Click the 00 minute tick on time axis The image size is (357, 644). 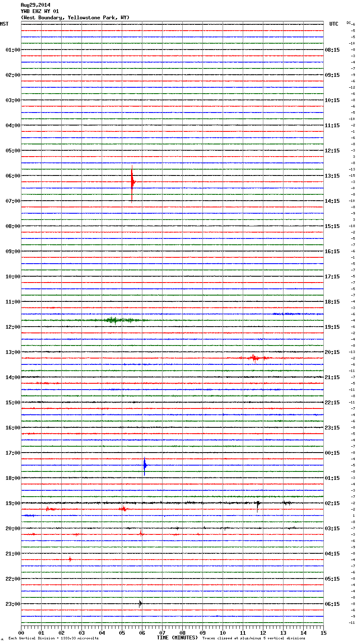tap(21, 633)
